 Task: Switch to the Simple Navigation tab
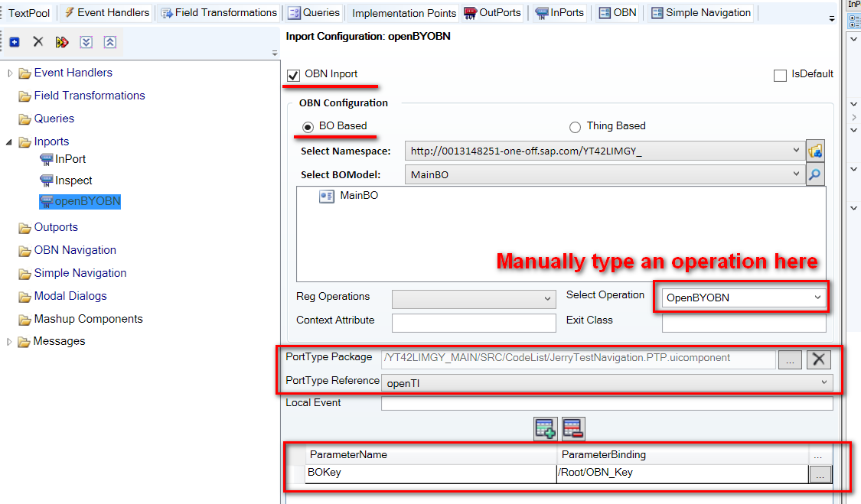pyautogui.click(x=701, y=13)
